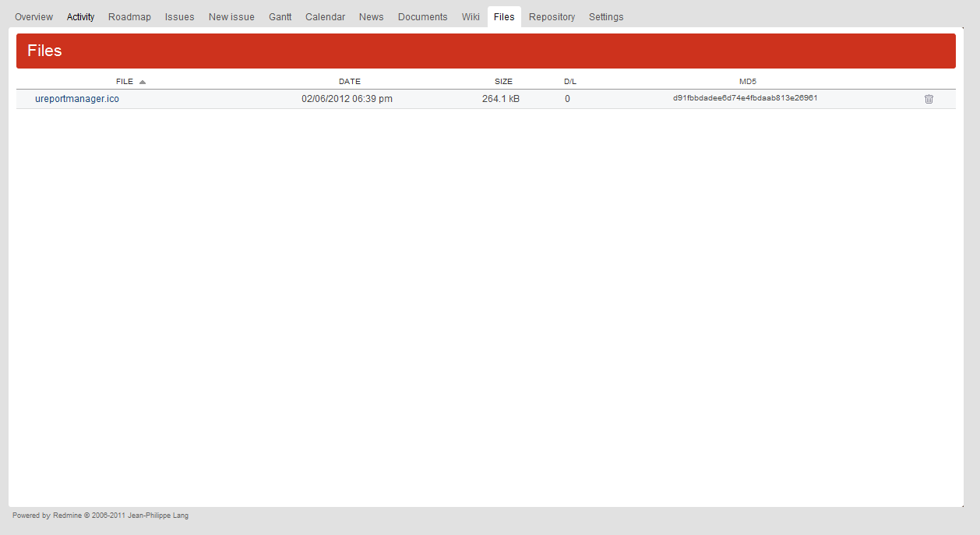Click the sort arrow beside the File header

click(x=143, y=82)
